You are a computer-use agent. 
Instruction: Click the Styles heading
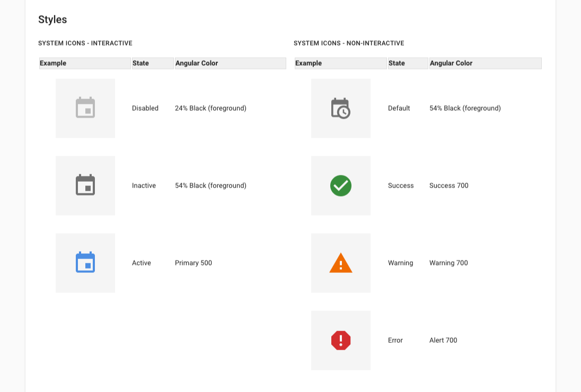(x=52, y=20)
